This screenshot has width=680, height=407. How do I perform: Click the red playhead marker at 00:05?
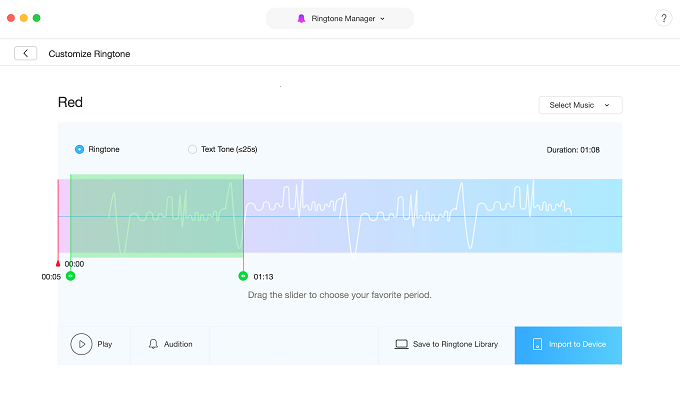point(58,264)
